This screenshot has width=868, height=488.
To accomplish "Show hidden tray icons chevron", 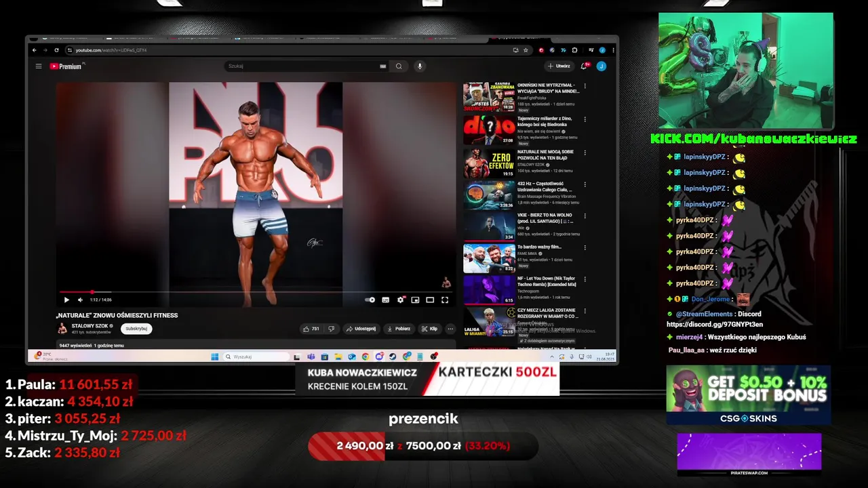I will point(552,357).
